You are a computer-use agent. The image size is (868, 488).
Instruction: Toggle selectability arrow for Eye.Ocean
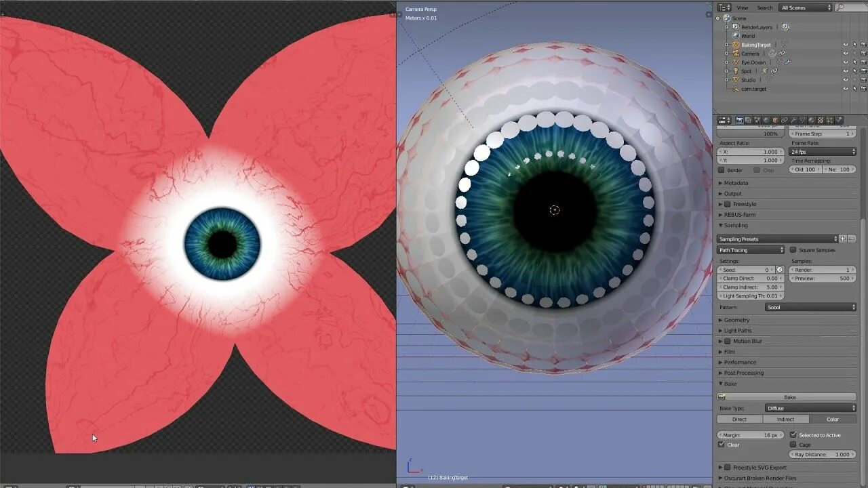coord(854,62)
